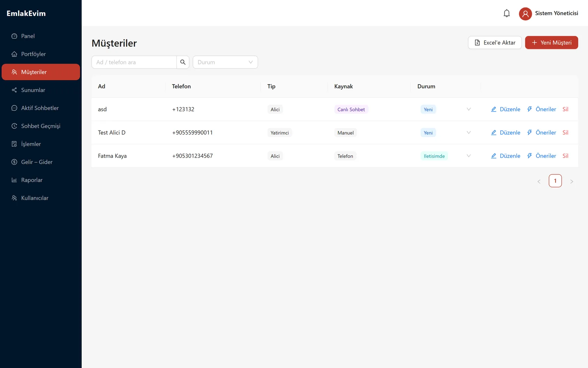Click the search magnifier icon button
Image resolution: width=588 pixels, height=368 pixels.
[183, 62]
